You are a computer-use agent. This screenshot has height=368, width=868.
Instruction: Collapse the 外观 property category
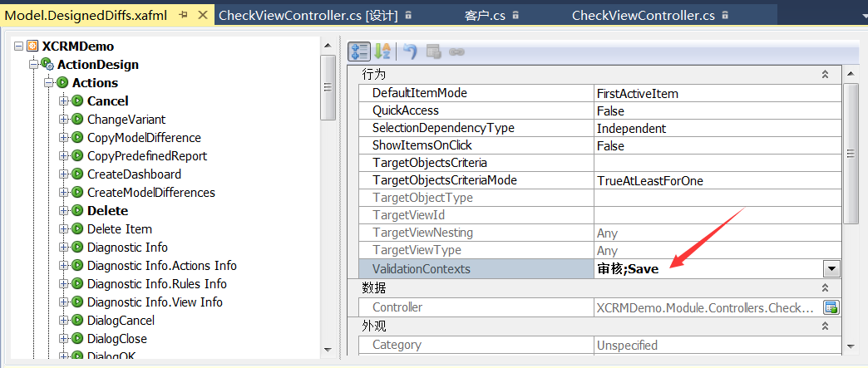825,326
